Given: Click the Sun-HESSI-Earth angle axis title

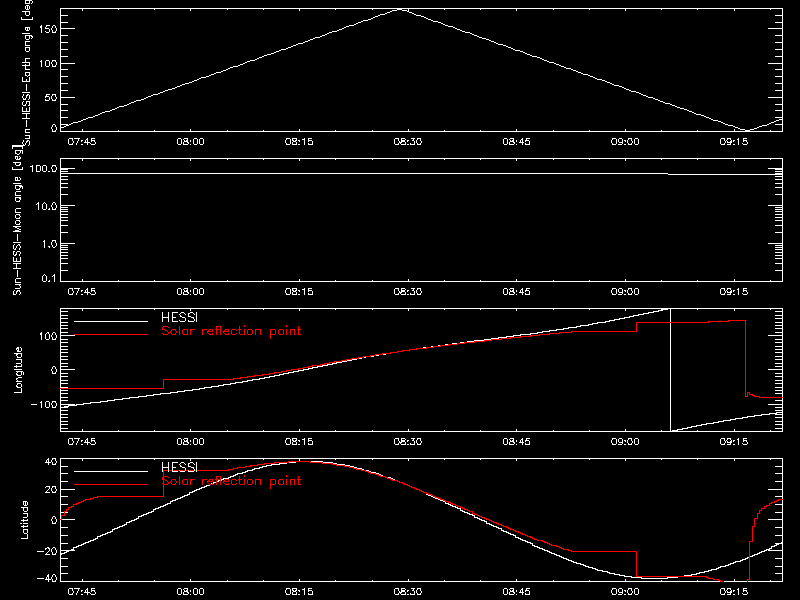Looking at the screenshot, I should pos(27,73).
